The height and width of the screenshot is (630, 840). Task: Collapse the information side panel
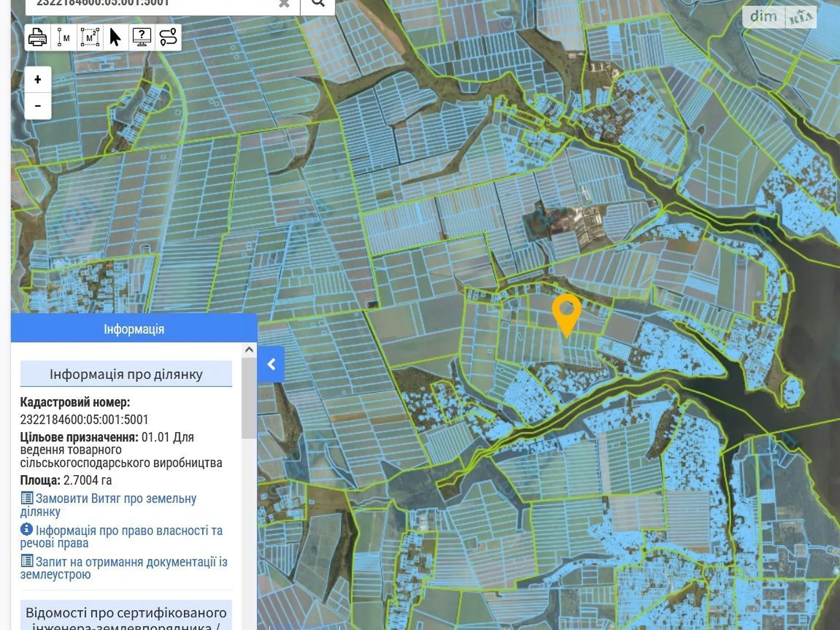271,364
